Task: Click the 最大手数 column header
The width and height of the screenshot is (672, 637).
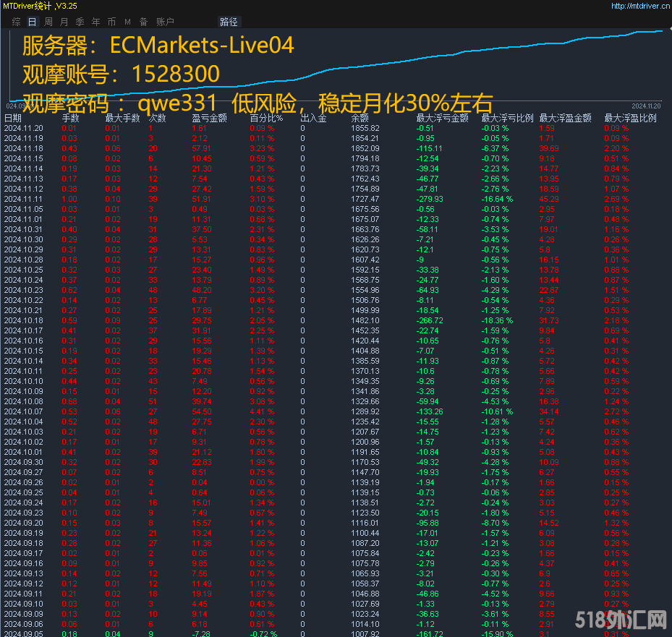Action: [x=122, y=118]
